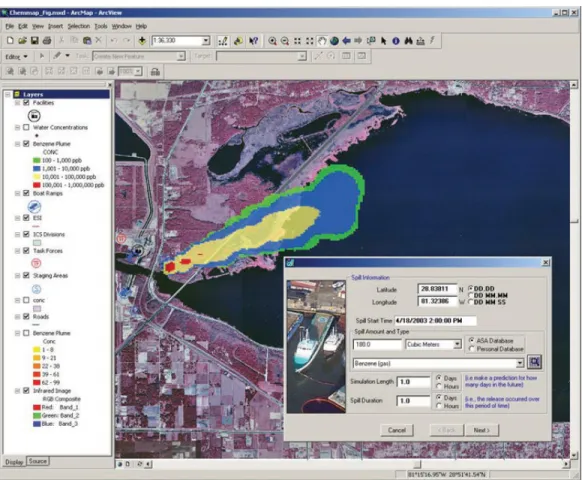Click the Latitude input field

coord(438,289)
